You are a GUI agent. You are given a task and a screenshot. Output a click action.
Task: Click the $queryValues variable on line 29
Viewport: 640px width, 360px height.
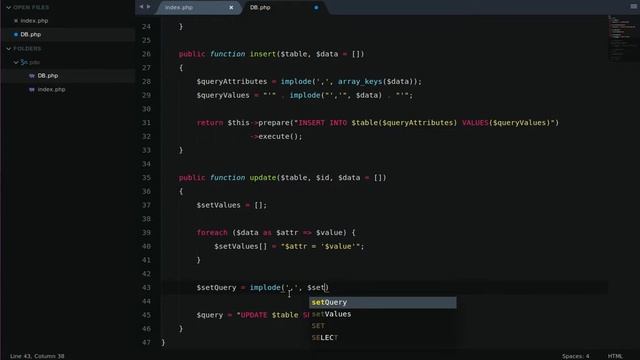(x=223, y=95)
